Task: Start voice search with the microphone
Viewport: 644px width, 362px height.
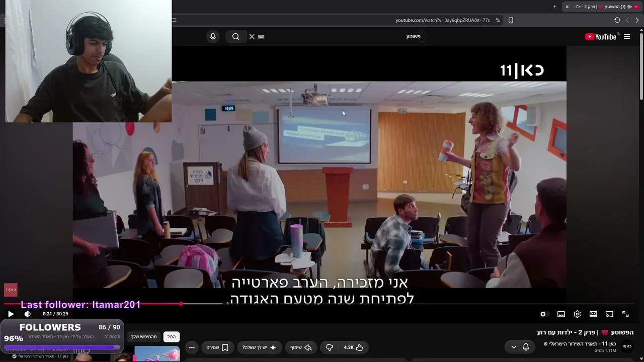Action: pos(213,37)
